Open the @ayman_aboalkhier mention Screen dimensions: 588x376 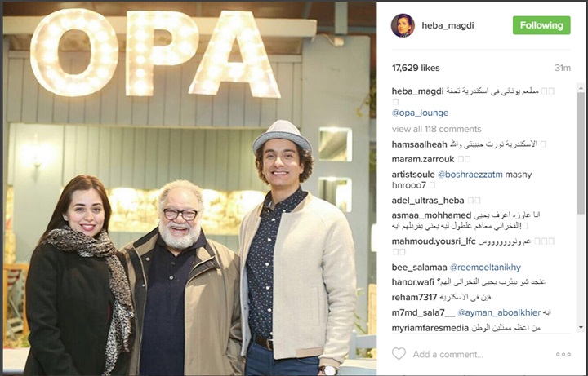(x=499, y=312)
